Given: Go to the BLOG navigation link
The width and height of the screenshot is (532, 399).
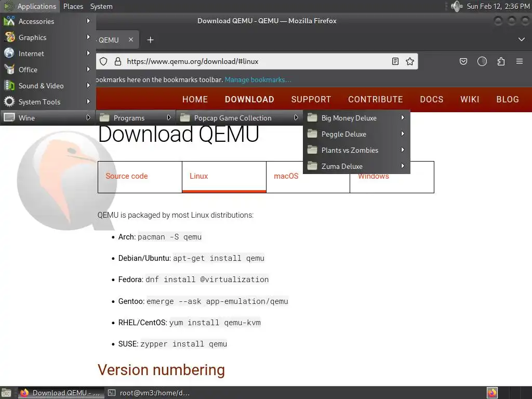Looking at the screenshot, I should [508, 99].
